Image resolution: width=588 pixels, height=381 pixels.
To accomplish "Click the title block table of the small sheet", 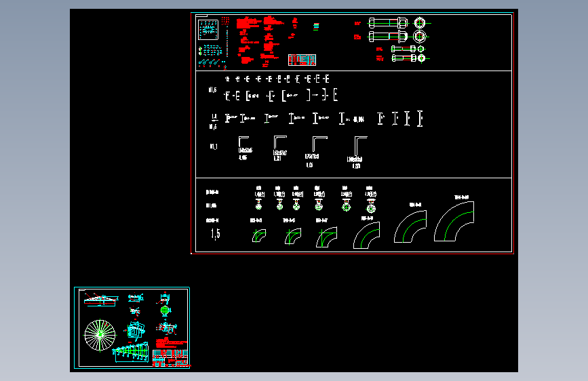I will (x=170, y=358).
